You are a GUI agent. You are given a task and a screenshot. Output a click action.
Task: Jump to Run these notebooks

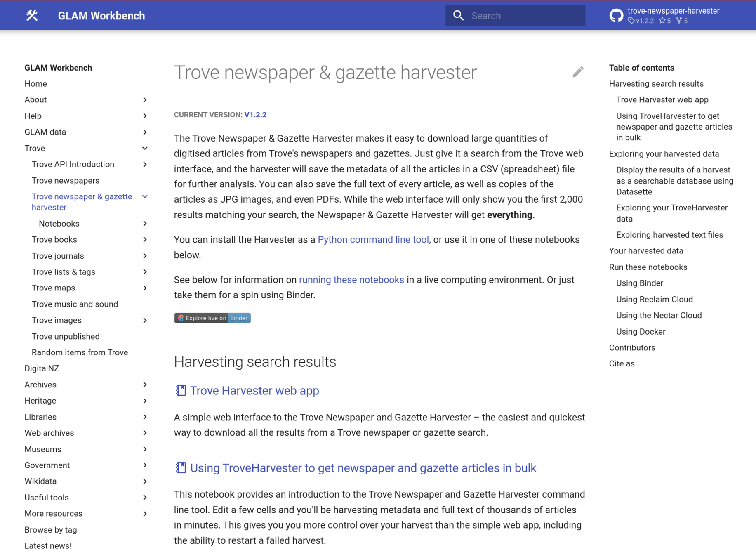pyautogui.click(x=648, y=267)
